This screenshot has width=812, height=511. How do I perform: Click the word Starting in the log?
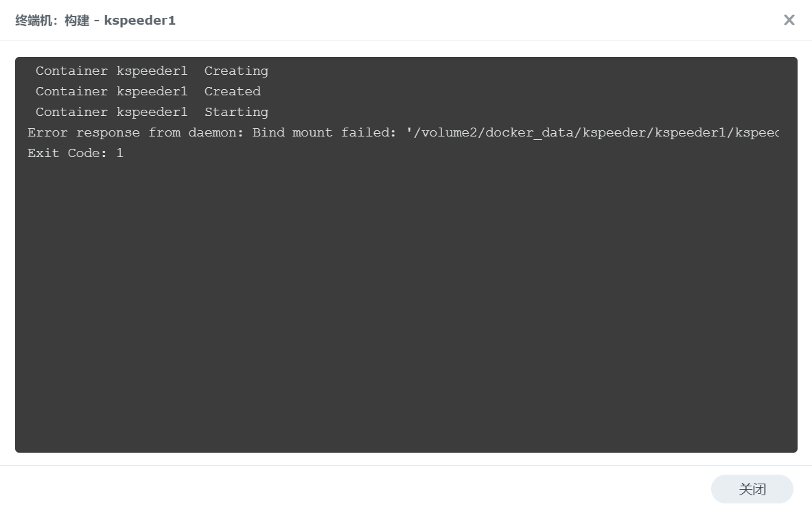236,112
